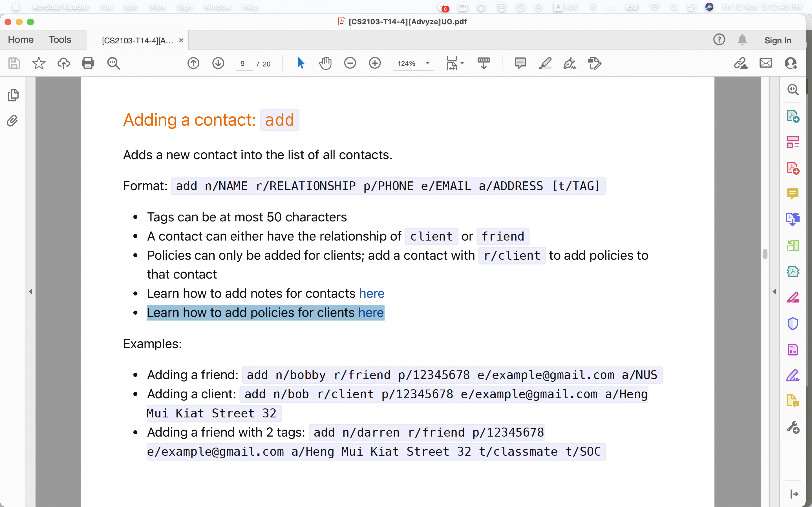Click the Find text magnifier icon
Viewport: 812px width, 507px height.
coord(113,63)
